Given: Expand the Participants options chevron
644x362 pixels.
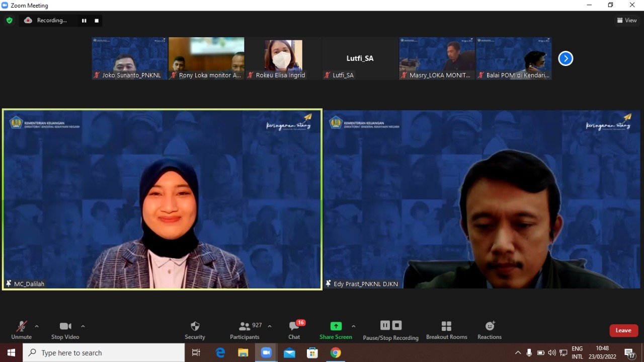Looking at the screenshot, I should click(x=270, y=326).
